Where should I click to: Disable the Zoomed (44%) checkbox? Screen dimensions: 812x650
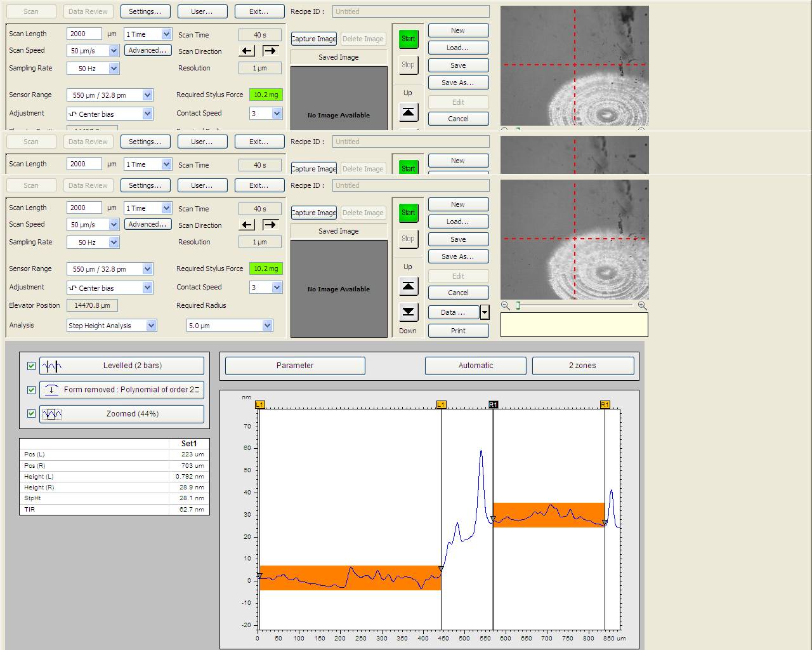pyautogui.click(x=31, y=414)
